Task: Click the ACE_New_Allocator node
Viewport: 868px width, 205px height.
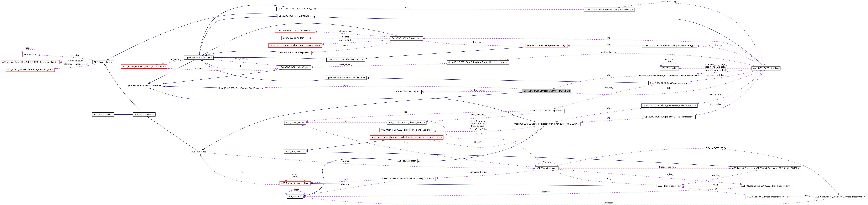Action: [407, 161]
